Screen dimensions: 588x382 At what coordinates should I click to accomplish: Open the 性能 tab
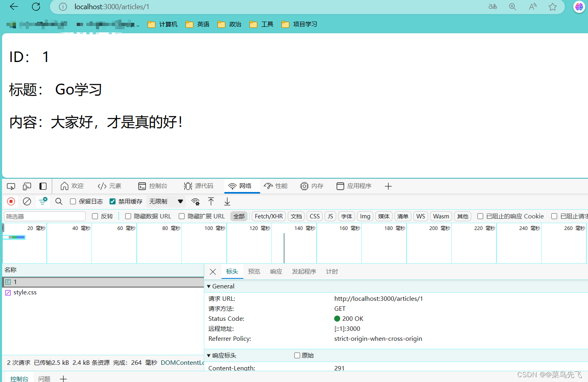[276, 186]
